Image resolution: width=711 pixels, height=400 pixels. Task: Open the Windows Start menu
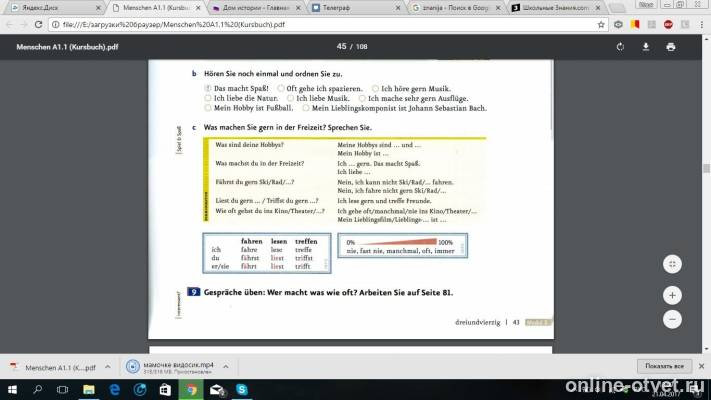[x=12, y=390]
